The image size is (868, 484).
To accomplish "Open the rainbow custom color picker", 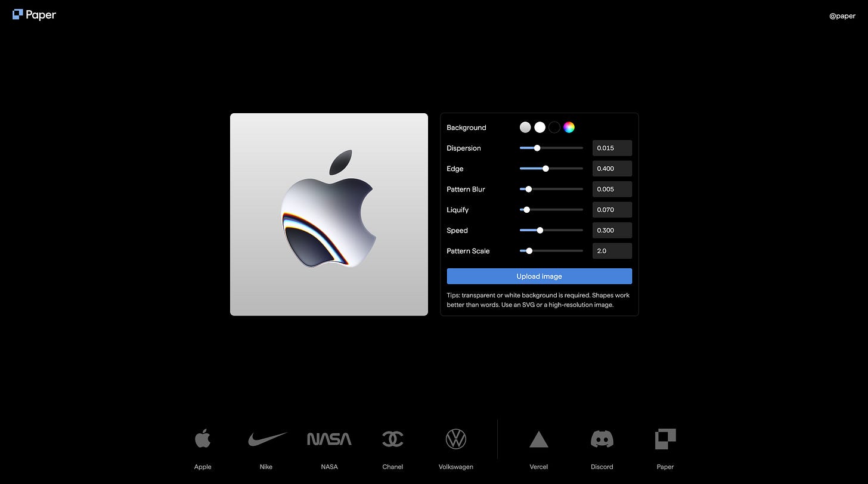I will point(569,127).
